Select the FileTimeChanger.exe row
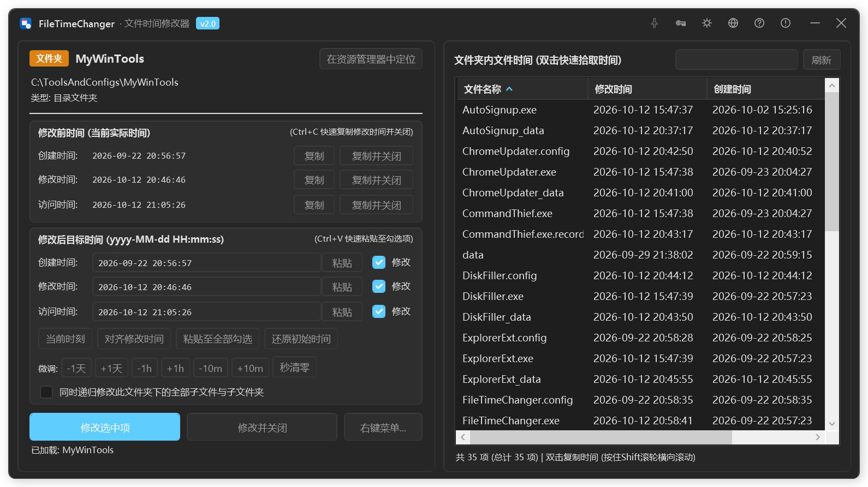The image size is (868, 487). (640, 420)
